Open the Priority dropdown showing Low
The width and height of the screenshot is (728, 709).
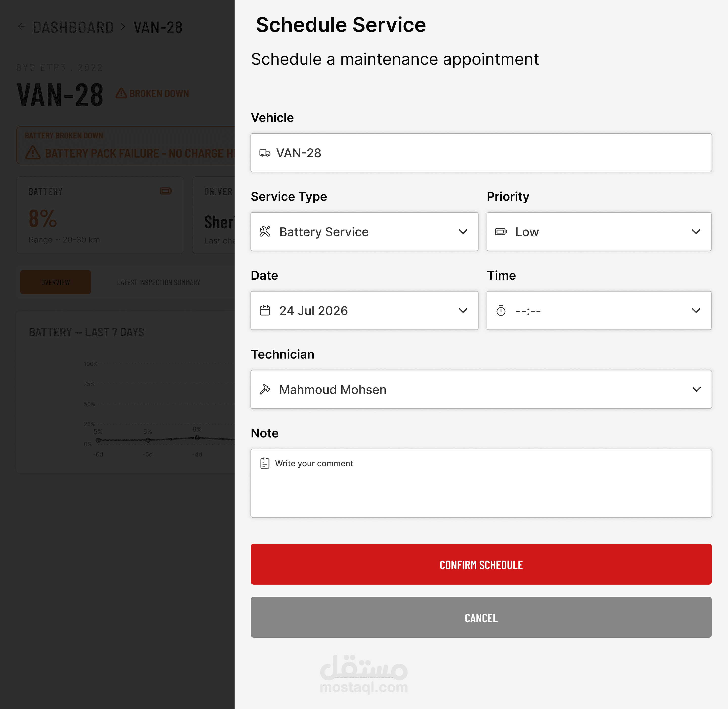point(599,232)
